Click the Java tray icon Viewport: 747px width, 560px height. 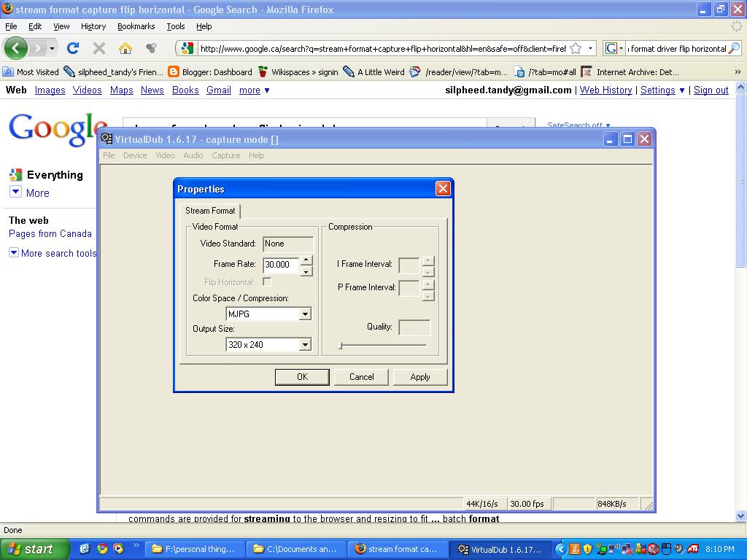575,549
